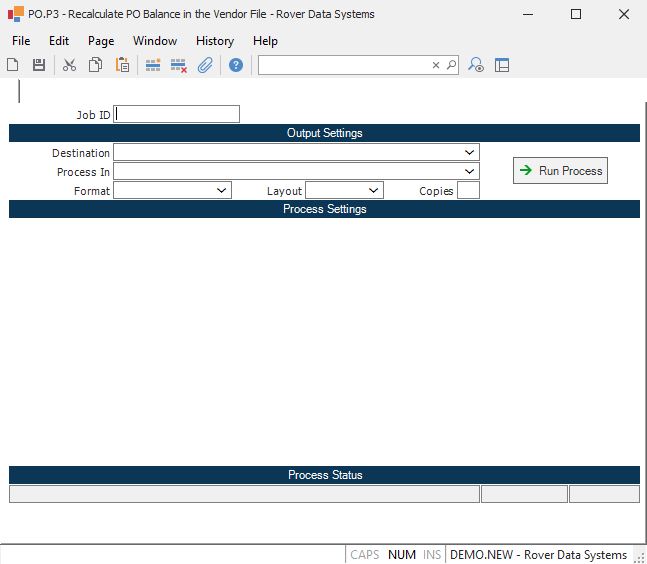This screenshot has width=647, height=564.
Task: Click the New record toolbar icon
Action: [x=13, y=65]
